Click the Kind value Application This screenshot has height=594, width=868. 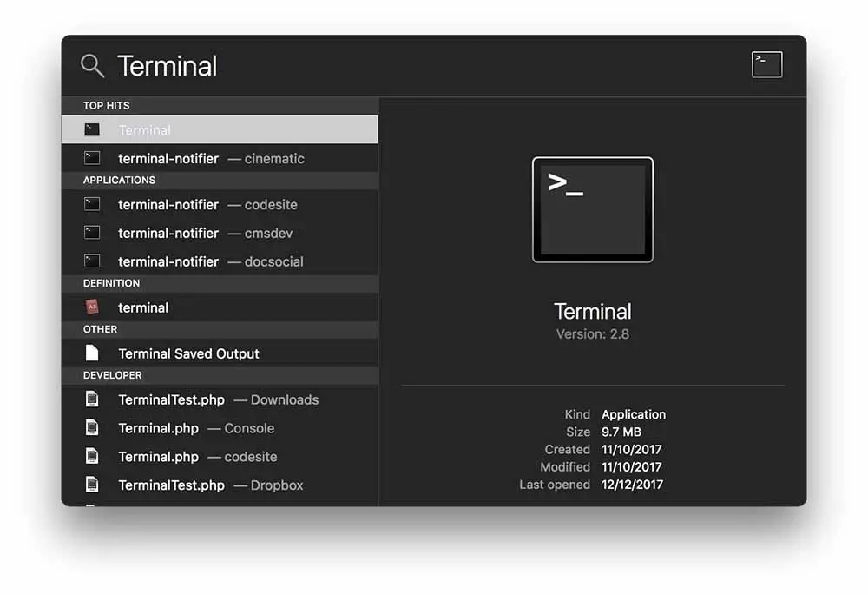(634, 414)
